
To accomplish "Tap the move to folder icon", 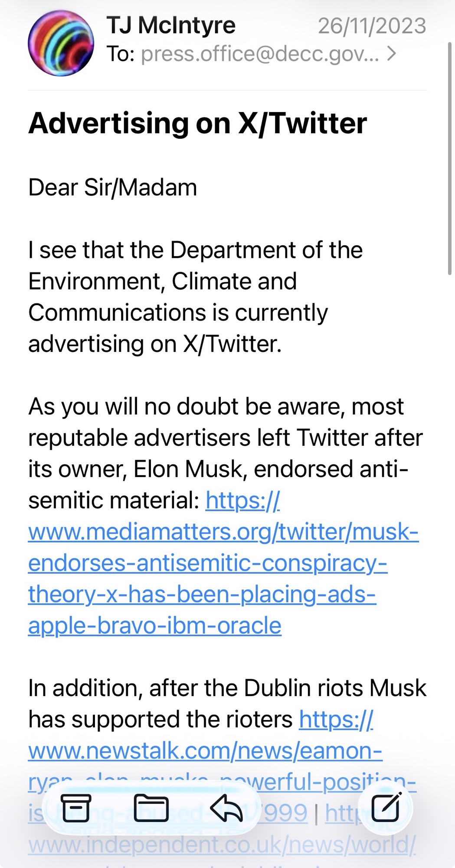I will [x=151, y=809].
